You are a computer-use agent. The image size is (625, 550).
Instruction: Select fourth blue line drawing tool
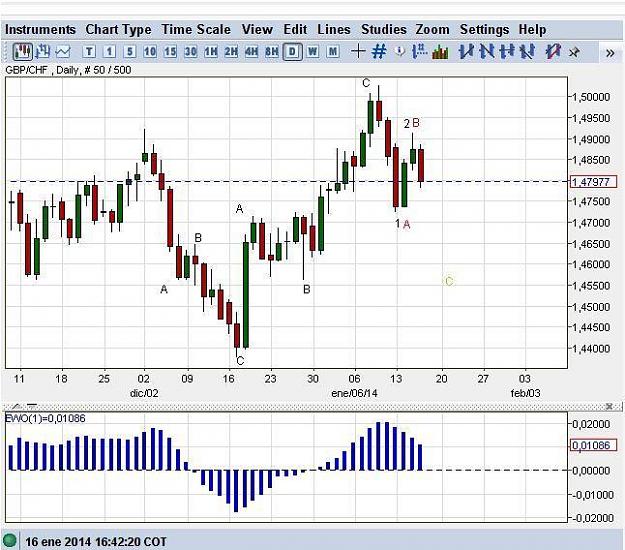[x=527, y=52]
